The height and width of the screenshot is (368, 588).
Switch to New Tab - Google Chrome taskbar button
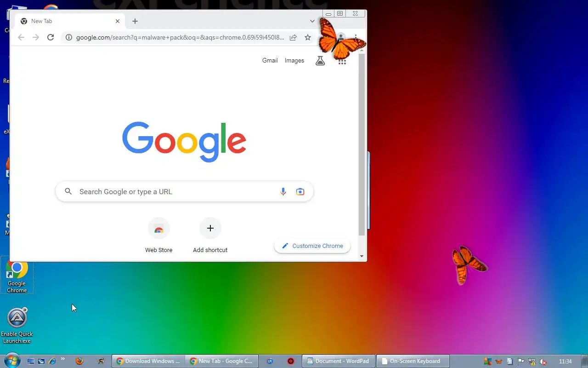(222, 361)
